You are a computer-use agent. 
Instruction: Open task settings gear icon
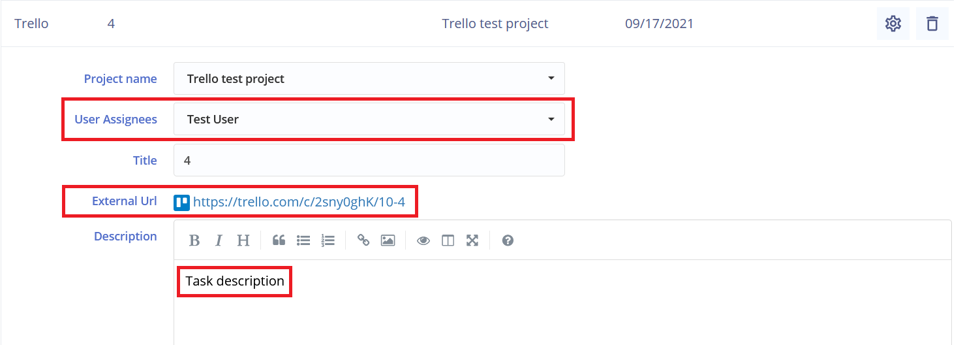893,24
